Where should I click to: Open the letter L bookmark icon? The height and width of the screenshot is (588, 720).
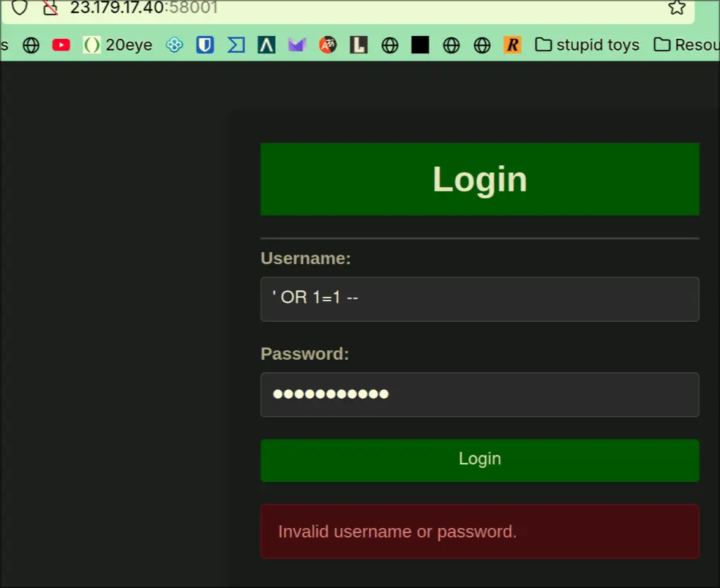[x=358, y=45]
